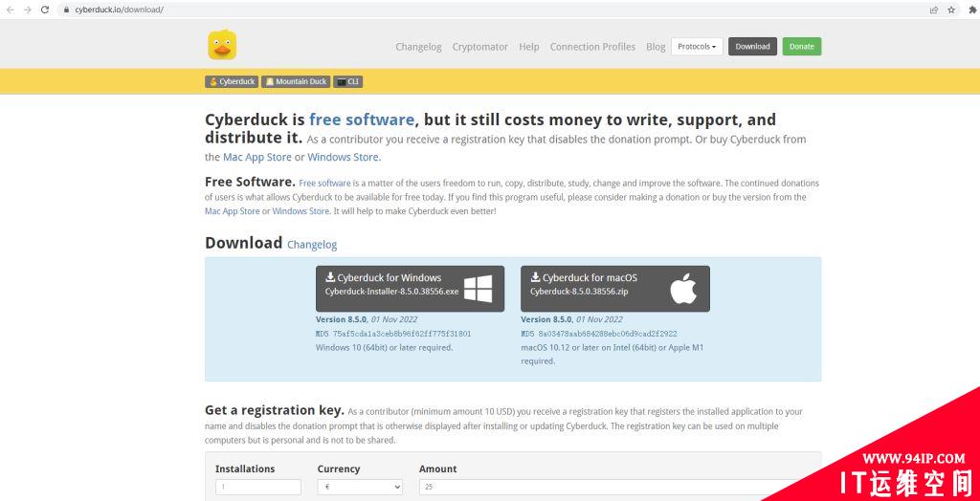Open the Currency dropdown showing €
Viewport: 980px width, 501px height.
(360, 488)
